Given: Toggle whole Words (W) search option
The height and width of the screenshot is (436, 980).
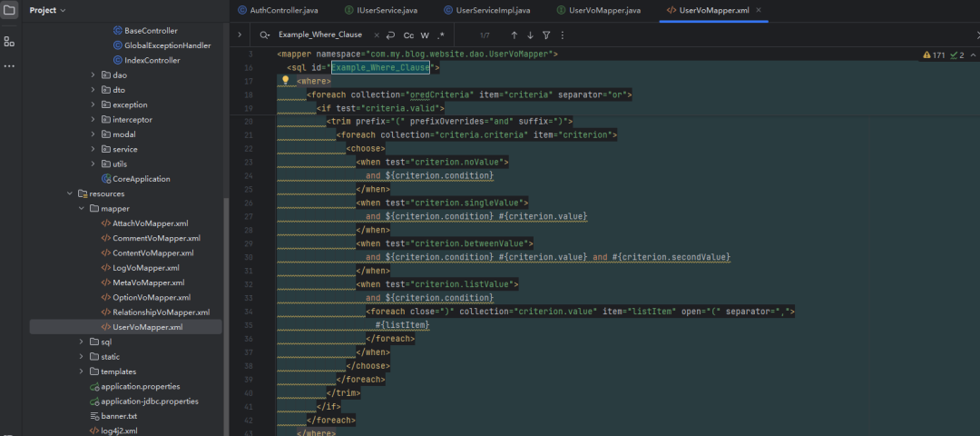Looking at the screenshot, I should tap(425, 35).
